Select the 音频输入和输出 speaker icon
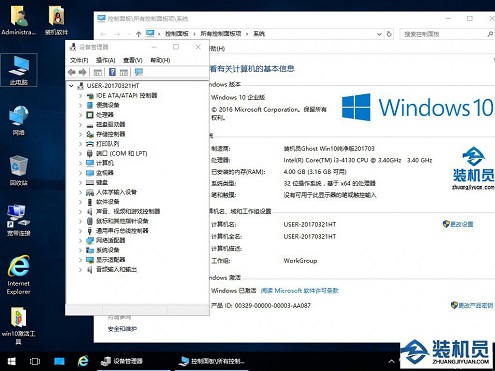 point(90,269)
